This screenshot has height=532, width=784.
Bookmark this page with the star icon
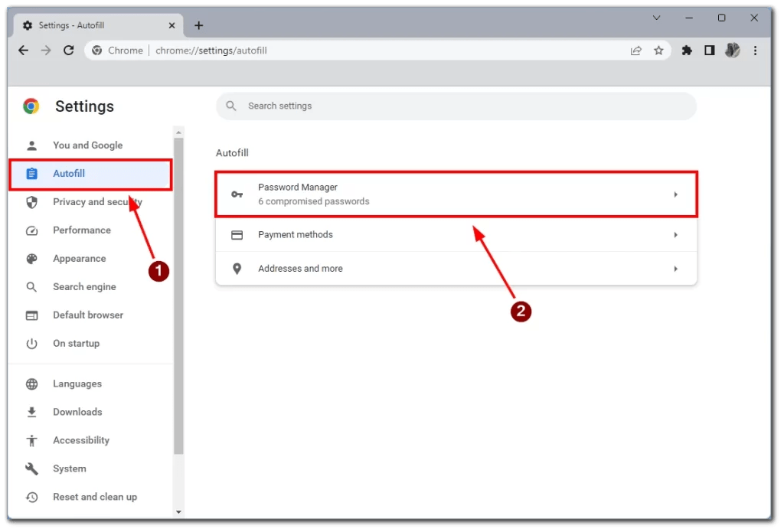(658, 51)
